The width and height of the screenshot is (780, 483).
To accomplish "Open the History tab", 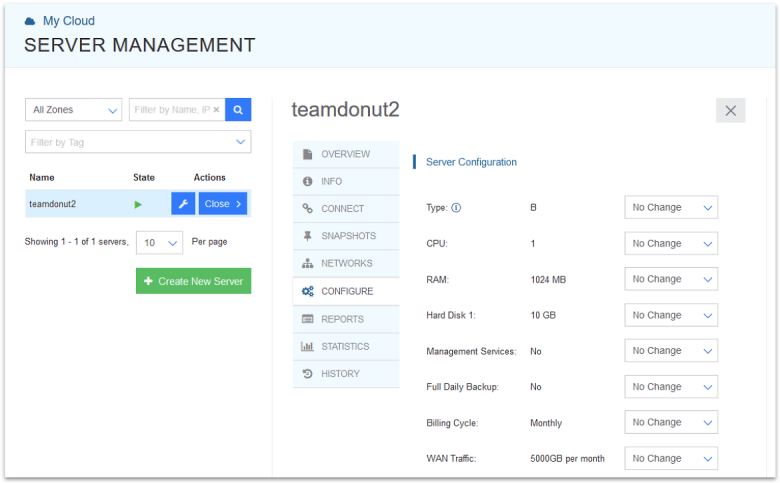I will (x=346, y=374).
